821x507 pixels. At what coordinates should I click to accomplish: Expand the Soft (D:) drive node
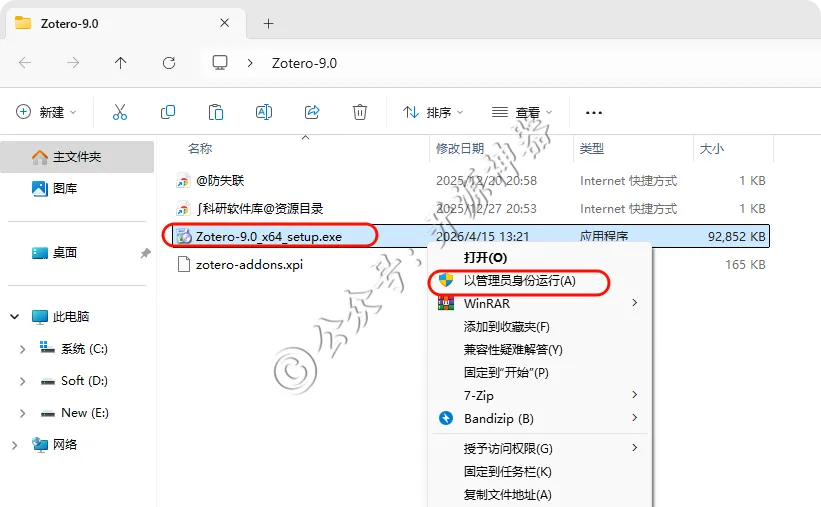[x=23, y=381]
